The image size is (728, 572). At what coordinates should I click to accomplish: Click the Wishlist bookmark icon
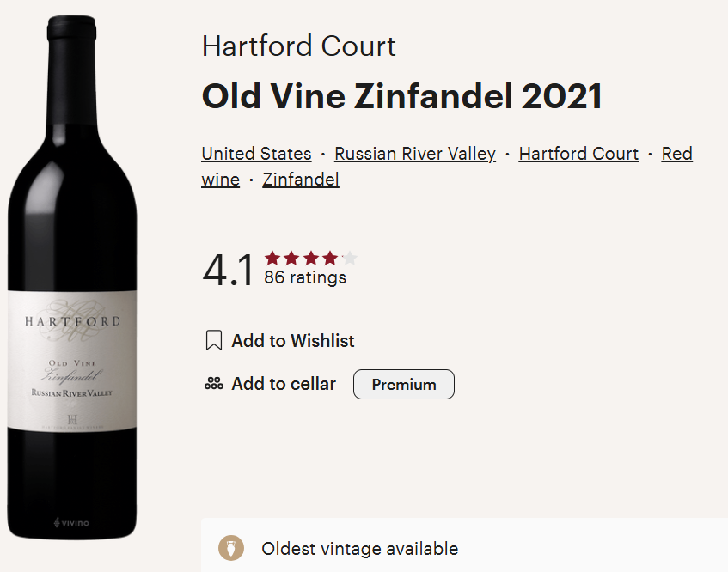coord(213,340)
